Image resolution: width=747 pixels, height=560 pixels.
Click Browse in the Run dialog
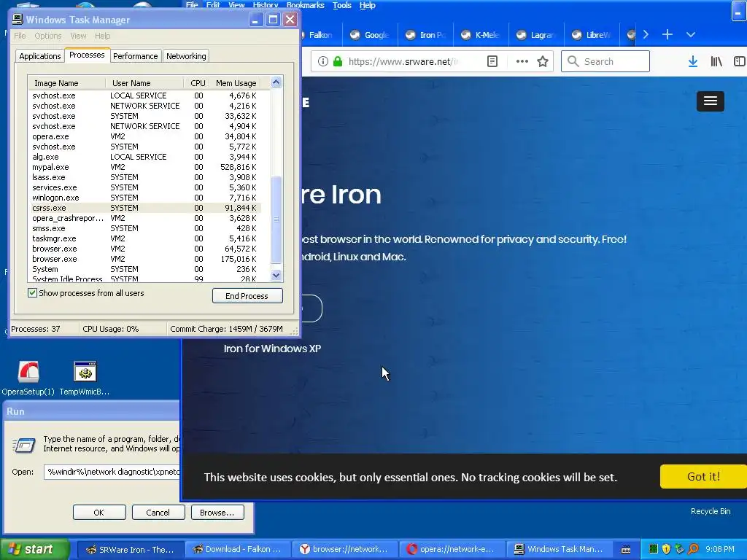pyautogui.click(x=217, y=513)
